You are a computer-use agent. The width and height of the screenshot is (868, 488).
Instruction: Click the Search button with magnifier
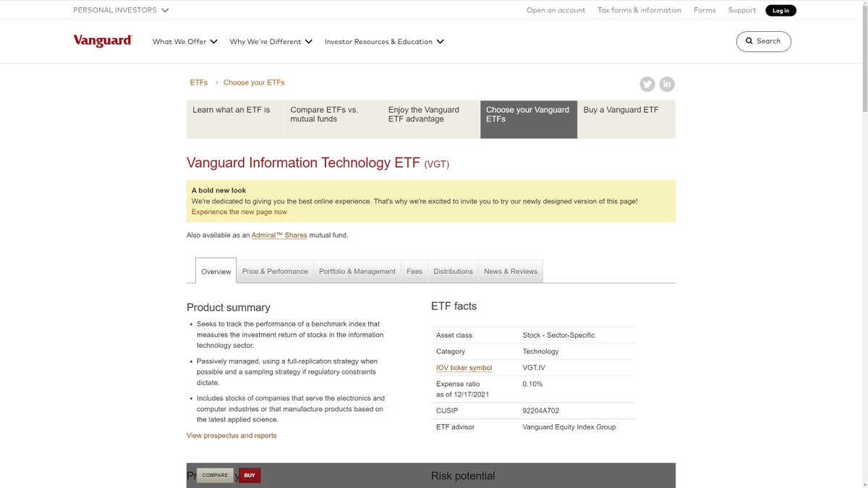tap(763, 41)
